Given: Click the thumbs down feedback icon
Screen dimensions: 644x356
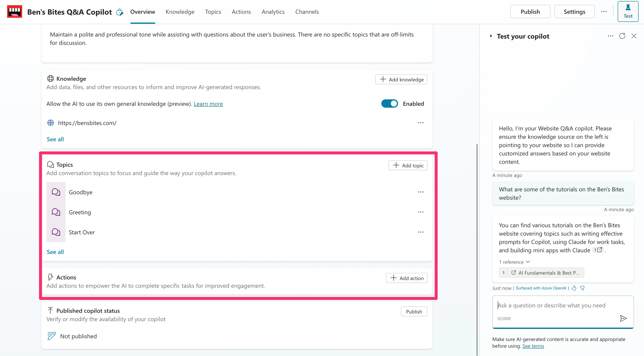Looking at the screenshot, I should [x=582, y=288].
